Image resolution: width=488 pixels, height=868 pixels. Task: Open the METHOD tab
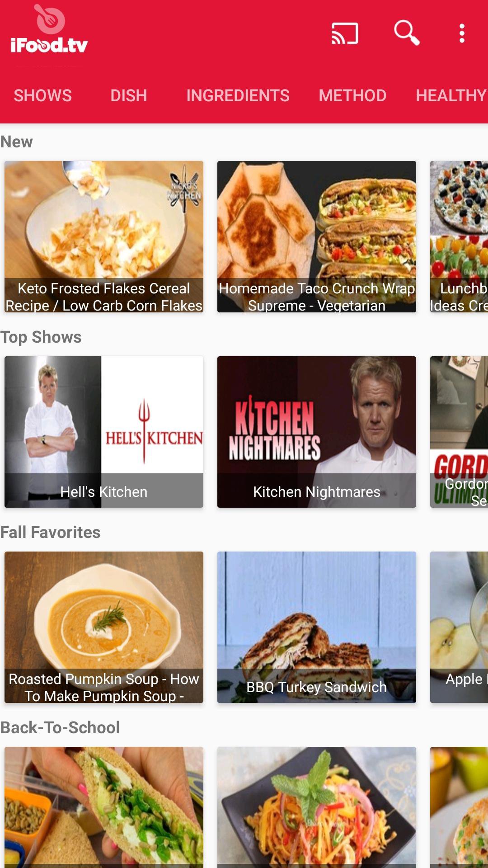(352, 95)
